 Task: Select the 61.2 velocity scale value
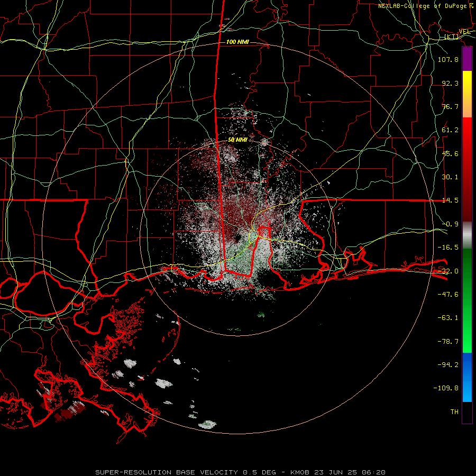pyautogui.click(x=450, y=130)
